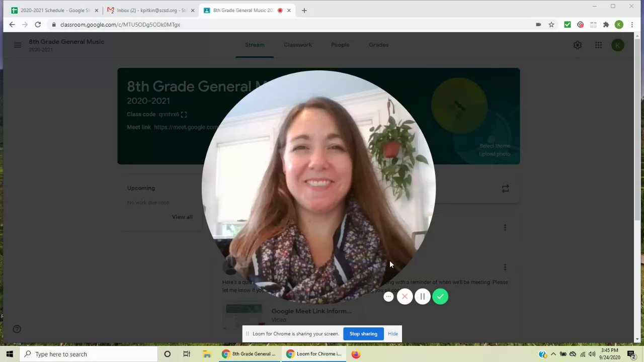Image resolution: width=644 pixels, height=362 pixels.
Task: Open Chrome's three-dot menu
Action: click(x=632, y=25)
